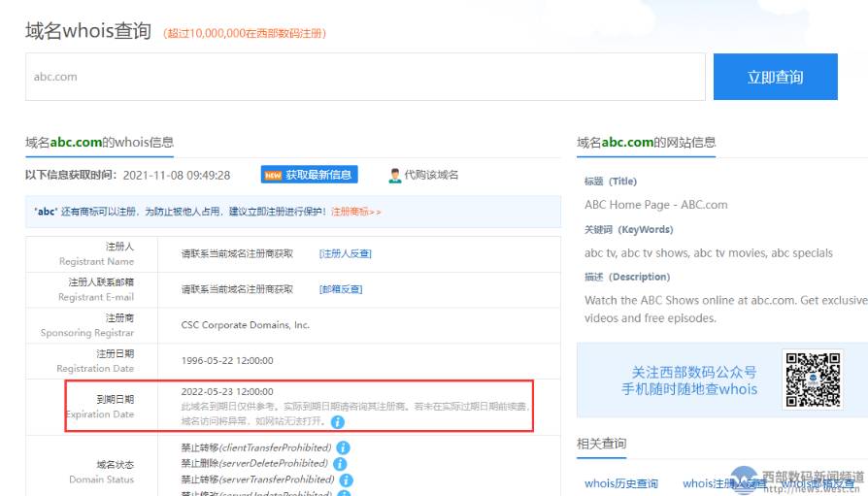Select the title ABC Home Page - ABC.com

[656, 205]
